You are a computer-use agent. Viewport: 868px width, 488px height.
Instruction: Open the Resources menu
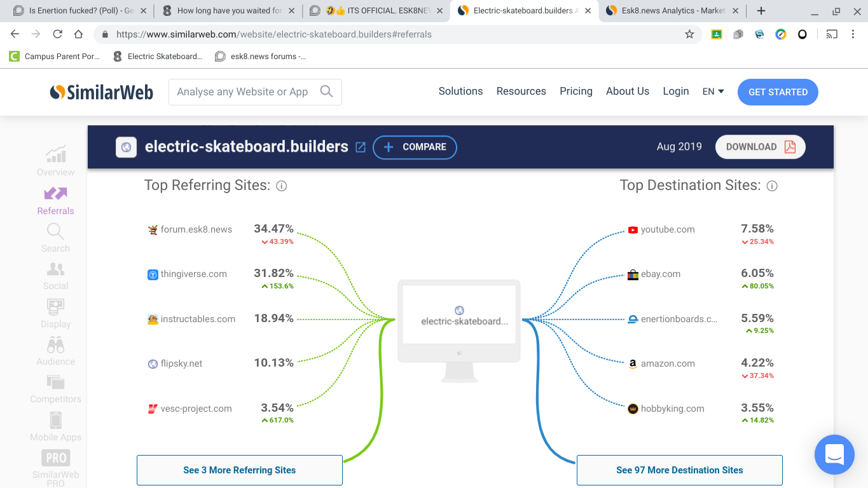point(521,91)
